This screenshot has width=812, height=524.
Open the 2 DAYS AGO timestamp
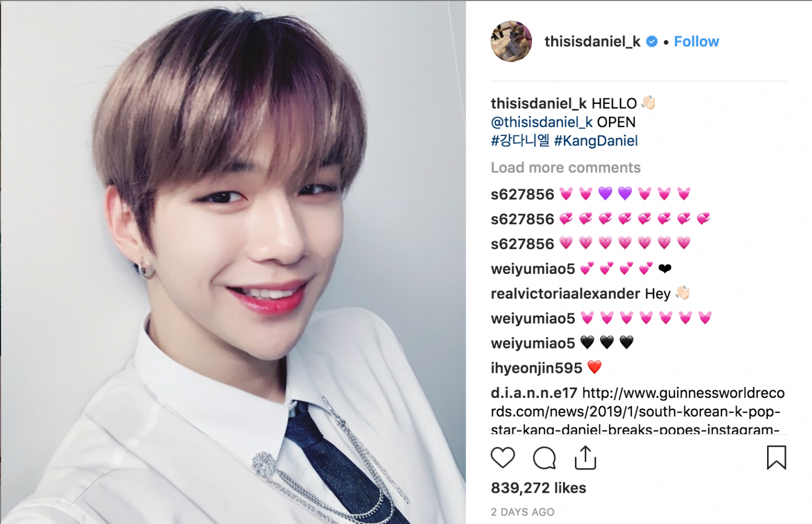523,512
